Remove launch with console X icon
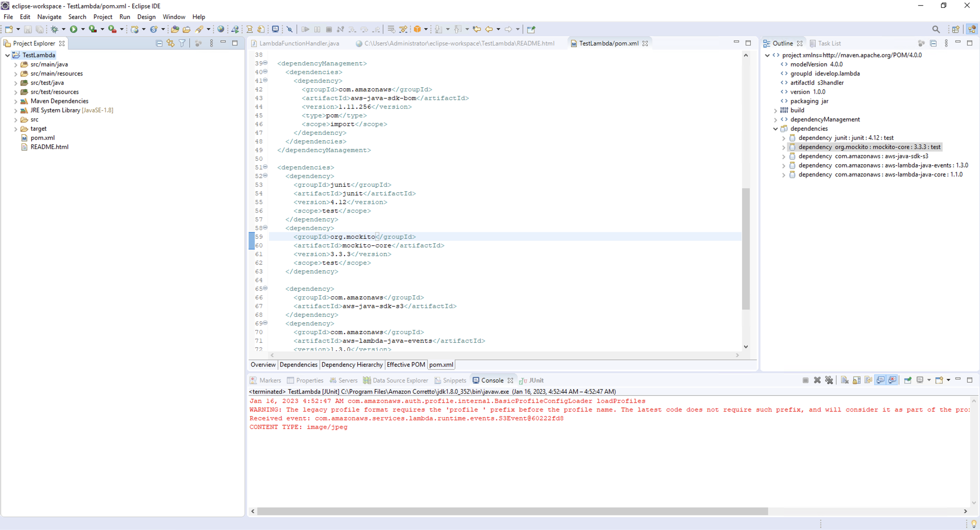This screenshot has height=530, width=980. click(817, 380)
